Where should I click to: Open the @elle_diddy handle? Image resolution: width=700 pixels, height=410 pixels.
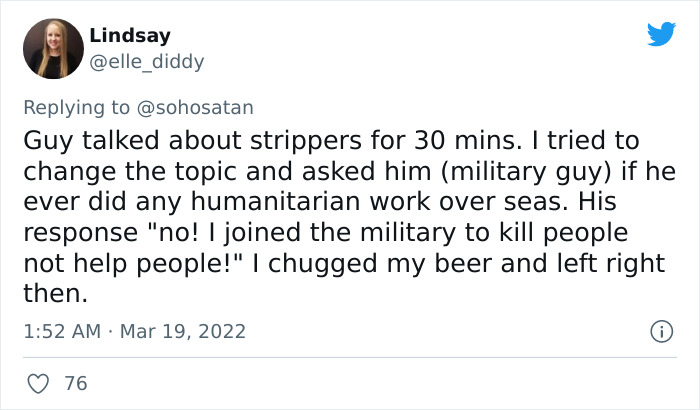pos(146,62)
